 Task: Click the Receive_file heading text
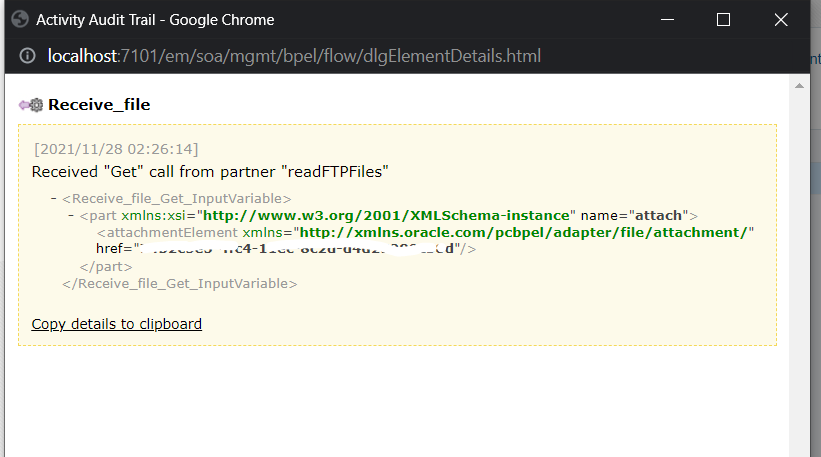coord(99,104)
